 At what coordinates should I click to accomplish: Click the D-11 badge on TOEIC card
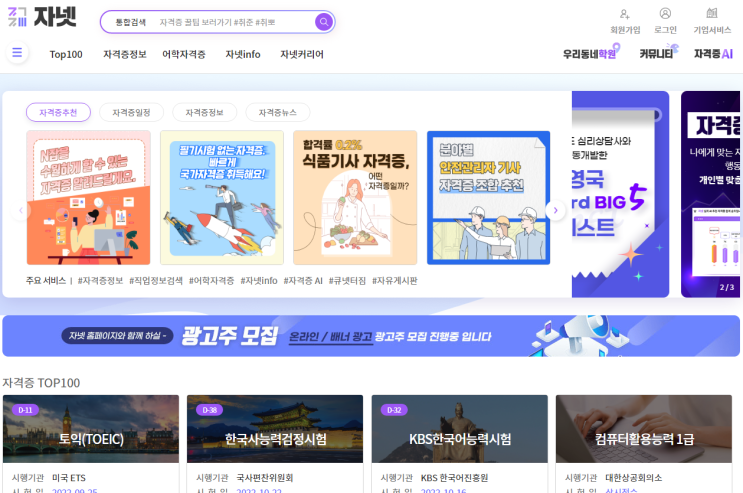click(25, 410)
